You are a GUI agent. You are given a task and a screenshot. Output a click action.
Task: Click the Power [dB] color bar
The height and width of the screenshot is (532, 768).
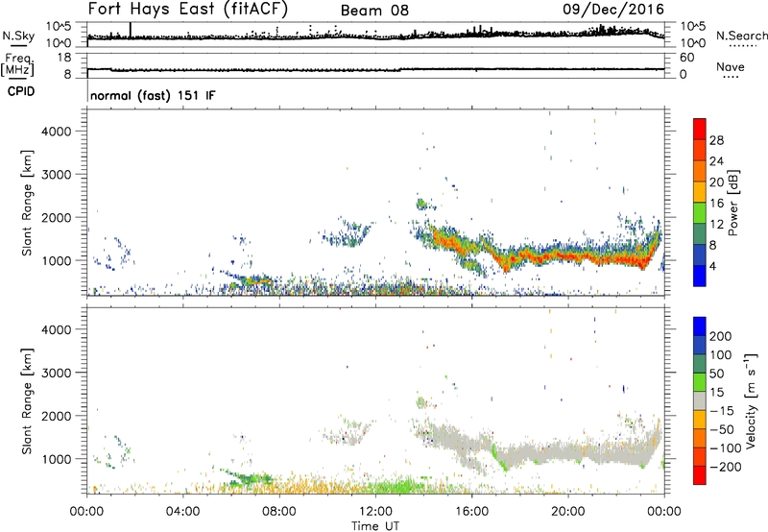(700, 202)
